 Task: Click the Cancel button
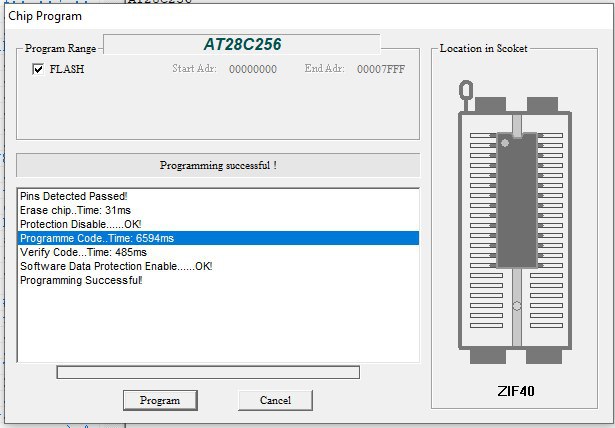point(275,400)
